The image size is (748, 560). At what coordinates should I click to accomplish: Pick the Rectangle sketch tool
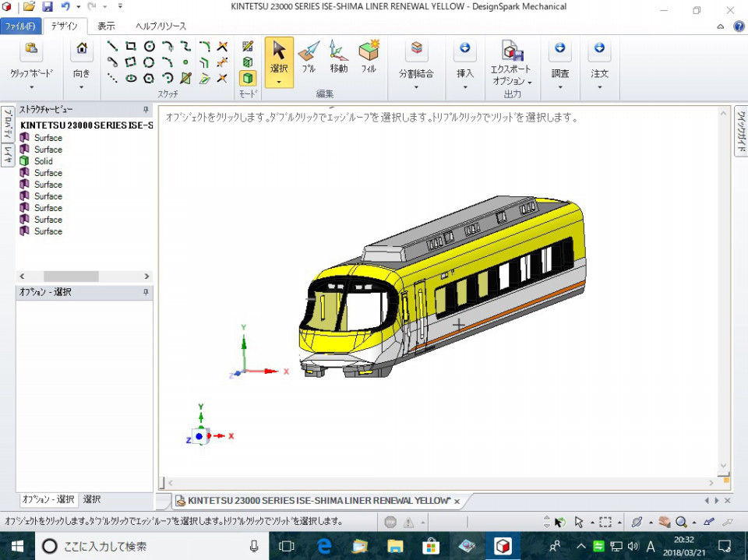coord(131,46)
